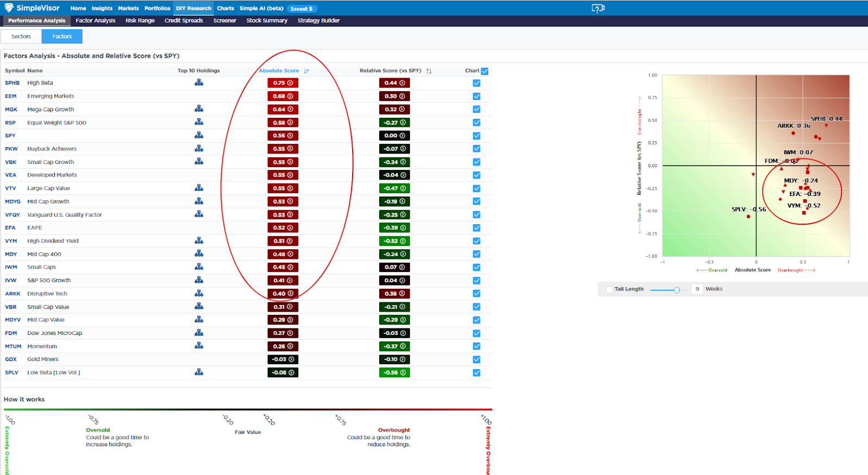The height and width of the screenshot is (475, 868).
Task: Click holdings icon for Mega Cap Growth
Action: [199, 109]
